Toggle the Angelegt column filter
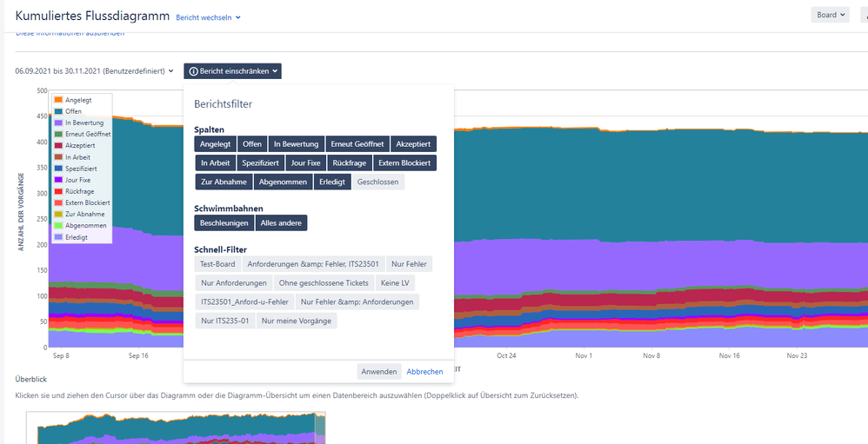 216,144
